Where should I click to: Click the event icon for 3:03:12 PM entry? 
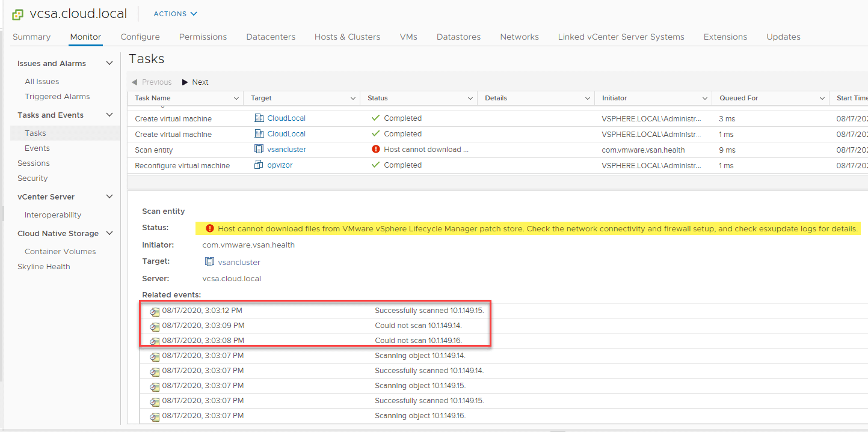pos(155,311)
